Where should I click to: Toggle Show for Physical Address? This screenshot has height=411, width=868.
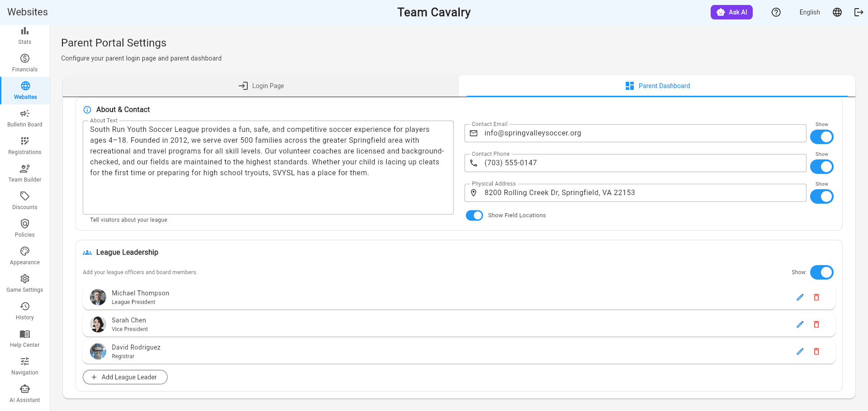(821, 196)
